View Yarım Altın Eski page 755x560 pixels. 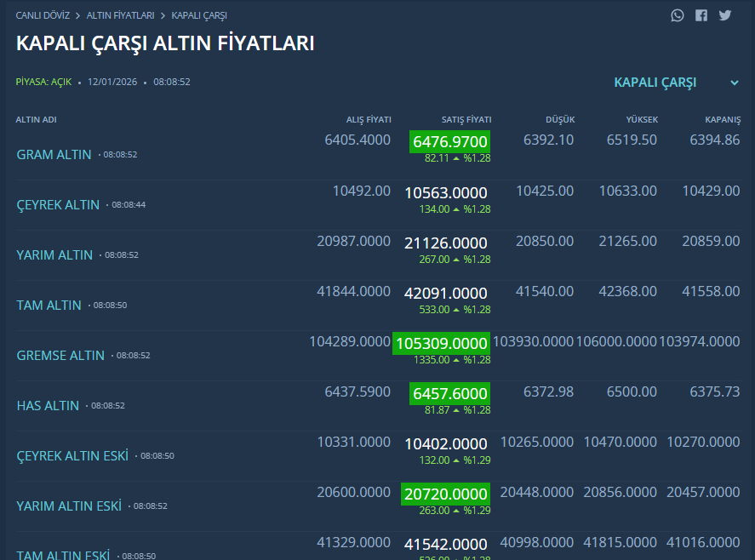[69, 506]
